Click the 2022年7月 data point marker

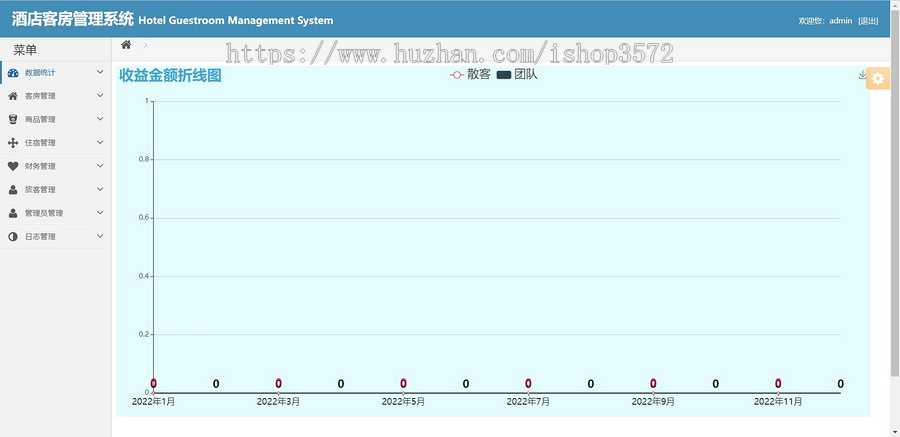tap(528, 393)
